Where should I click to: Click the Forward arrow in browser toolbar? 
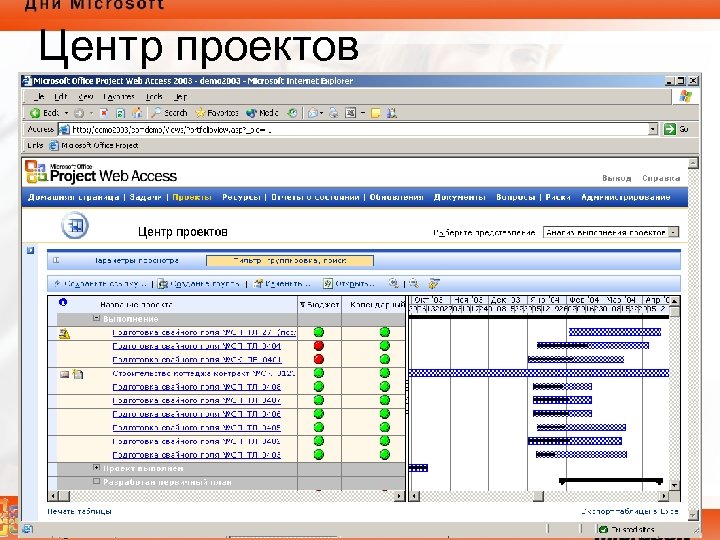tap(79, 113)
